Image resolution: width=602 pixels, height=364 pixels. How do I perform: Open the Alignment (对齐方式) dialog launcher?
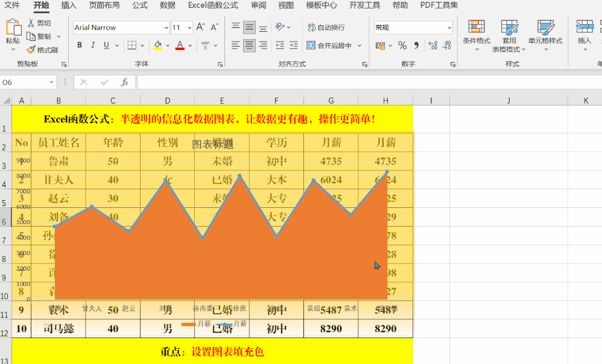click(365, 64)
